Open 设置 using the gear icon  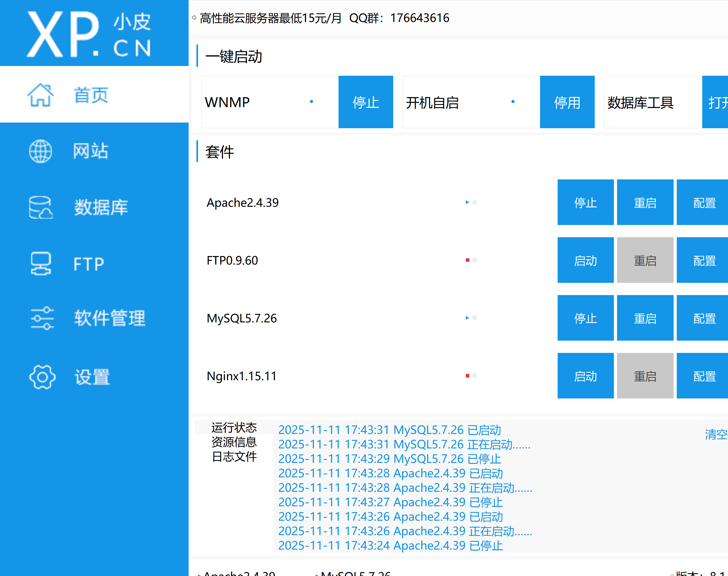coord(42,377)
